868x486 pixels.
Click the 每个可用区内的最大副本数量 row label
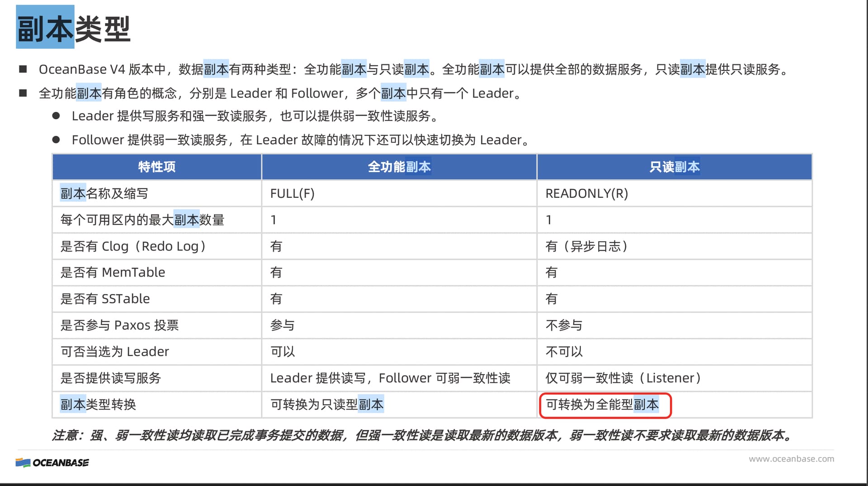point(142,220)
